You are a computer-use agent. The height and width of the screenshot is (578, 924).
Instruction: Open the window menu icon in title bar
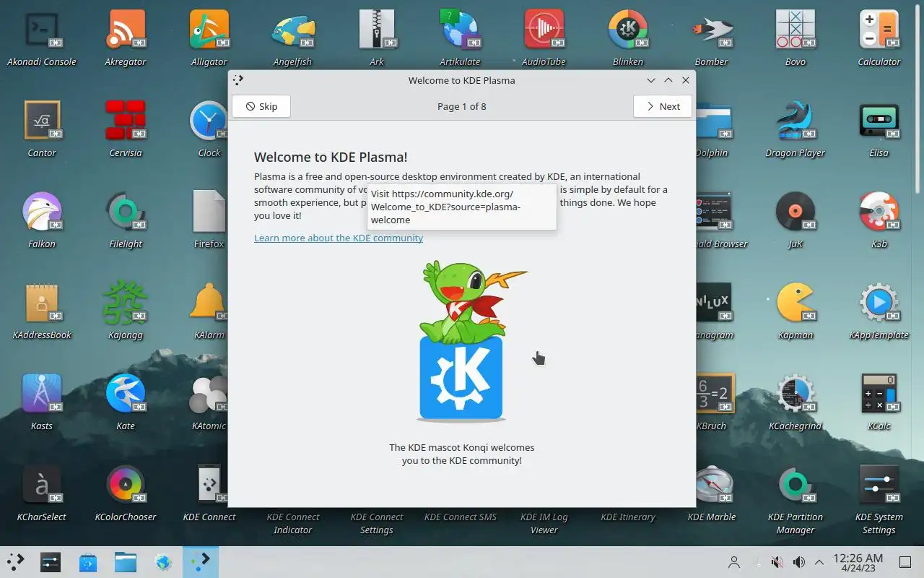pyautogui.click(x=238, y=80)
